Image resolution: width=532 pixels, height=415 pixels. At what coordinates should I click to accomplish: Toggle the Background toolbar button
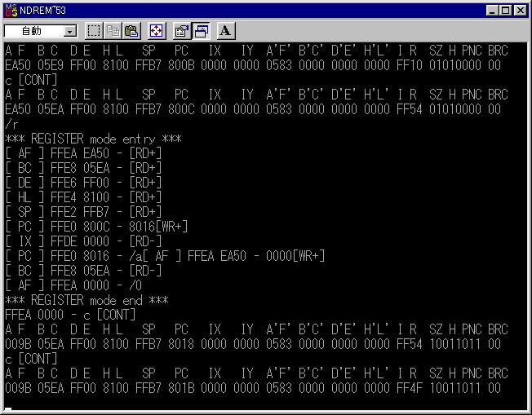pos(201,31)
